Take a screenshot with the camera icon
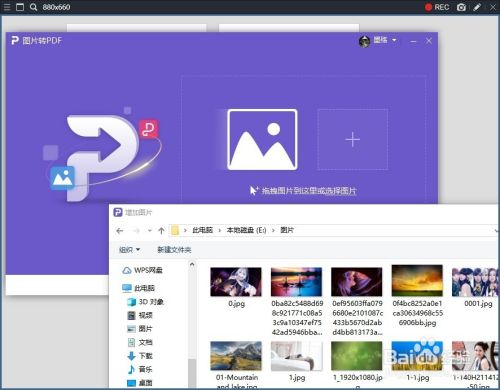This screenshot has width=500, height=390. tap(461, 7)
